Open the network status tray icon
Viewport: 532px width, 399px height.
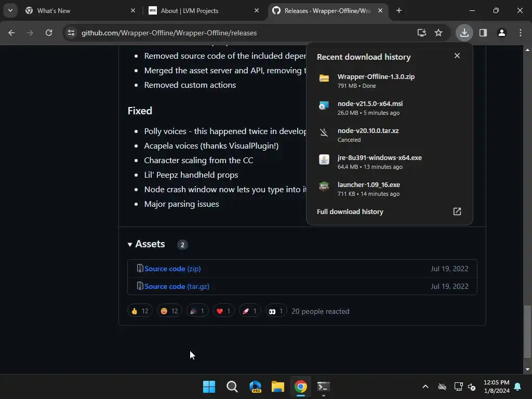click(x=458, y=387)
